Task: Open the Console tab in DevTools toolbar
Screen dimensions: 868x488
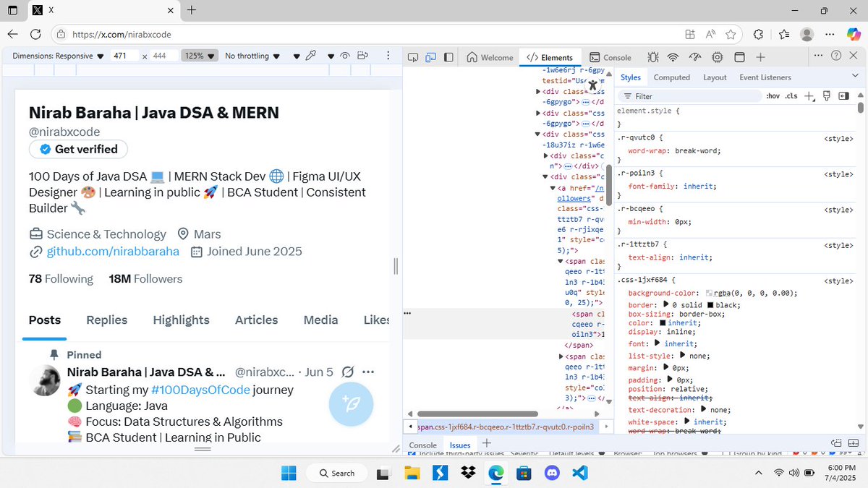Action: [610, 57]
